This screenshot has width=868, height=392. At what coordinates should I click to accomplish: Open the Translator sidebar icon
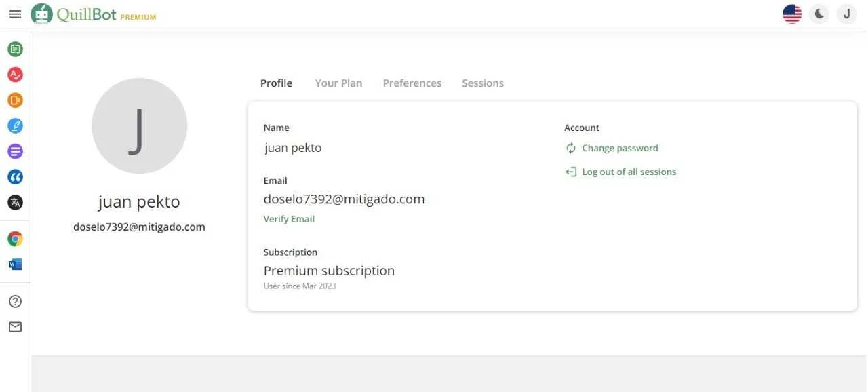click(15, 202)
